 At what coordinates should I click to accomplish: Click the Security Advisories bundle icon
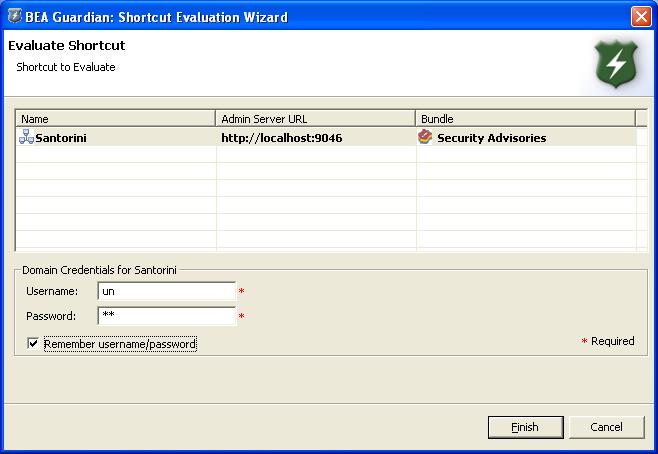point(425,137)
